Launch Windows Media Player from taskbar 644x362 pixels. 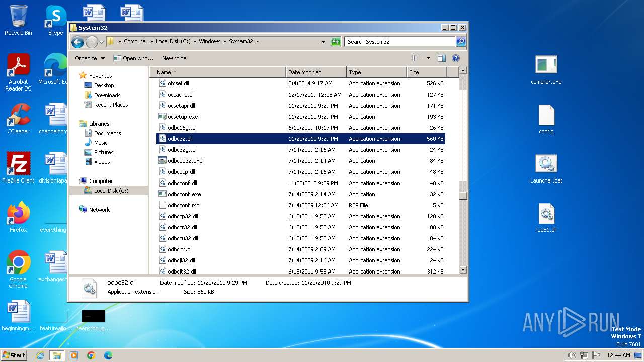click(74, 355)
